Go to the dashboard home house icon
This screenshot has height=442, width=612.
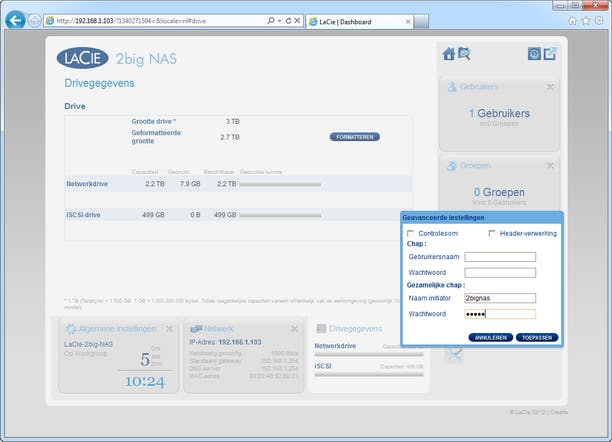coord(449,53)
